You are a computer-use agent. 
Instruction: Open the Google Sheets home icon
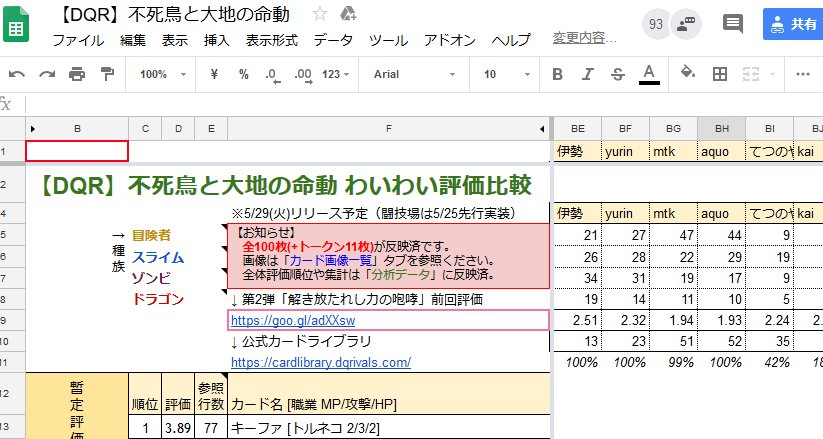[x=16, y=24]
